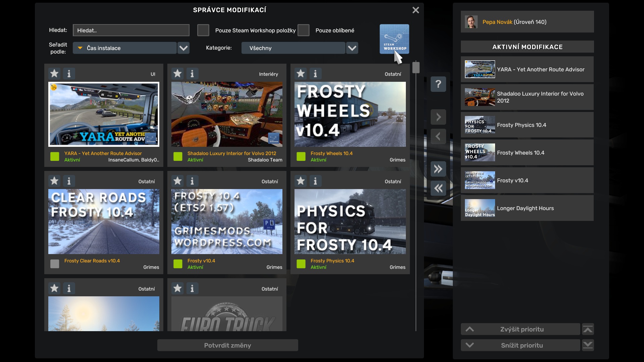Screen dimensions: 644x362
Task: Click the Snížit prioritu button
Action: pos(521,345)
